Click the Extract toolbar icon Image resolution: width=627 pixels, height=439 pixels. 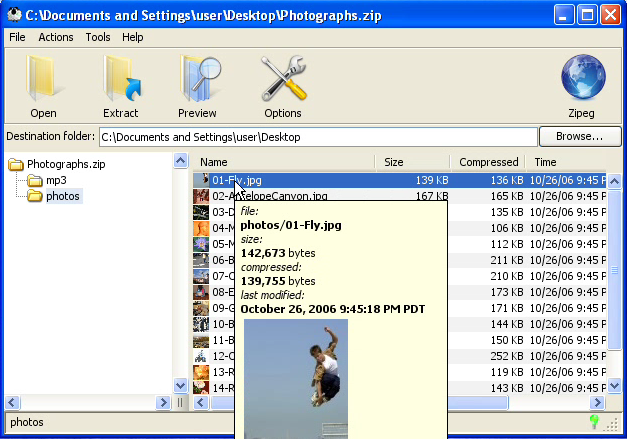(x=120, y=80)
